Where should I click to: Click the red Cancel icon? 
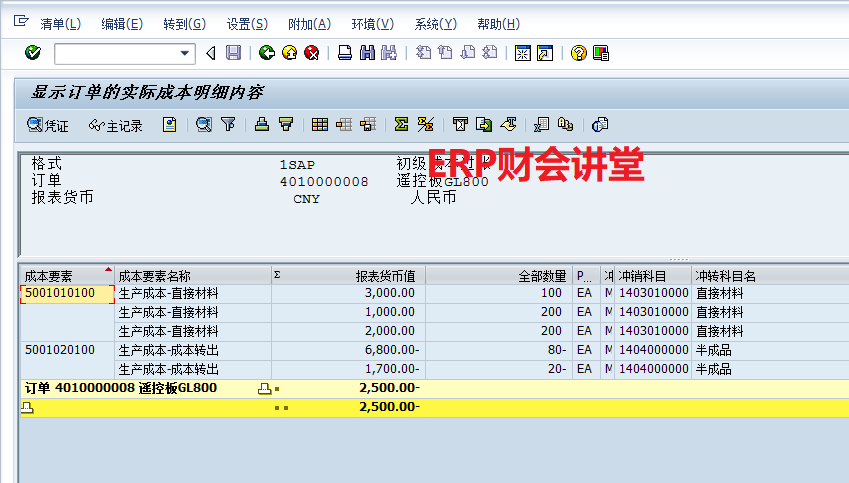(x=312, y=53)
